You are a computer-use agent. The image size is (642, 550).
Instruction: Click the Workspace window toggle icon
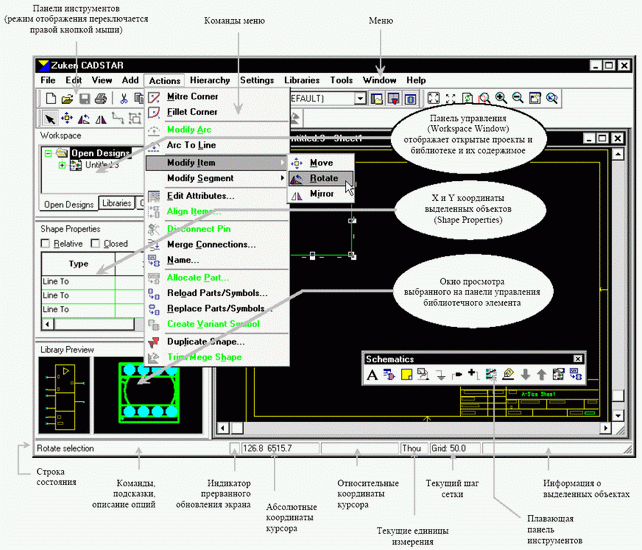pos(376,99)
